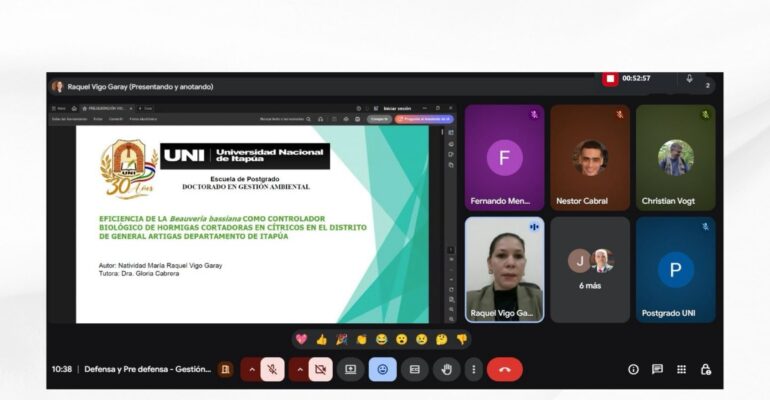Click Nestor Cabral's muted microphone indicator
This screenshot has width=770, height=400.
tap(620, 114)
